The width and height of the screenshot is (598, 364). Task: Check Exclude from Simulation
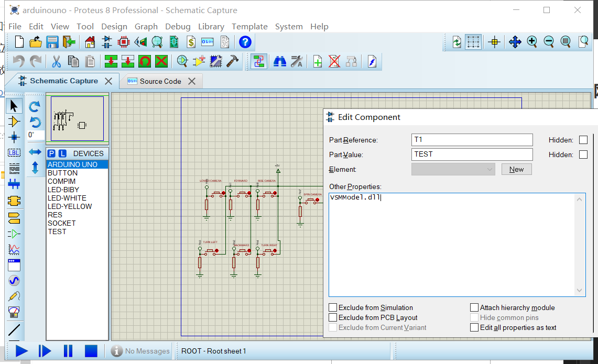tap(333, 307)
